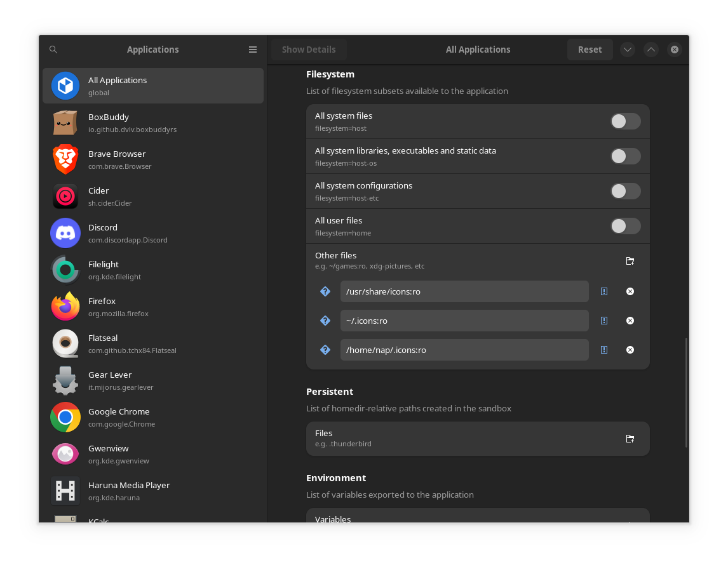
Task: Select the Google Chrome icon
Action: [x=65, y=417]
